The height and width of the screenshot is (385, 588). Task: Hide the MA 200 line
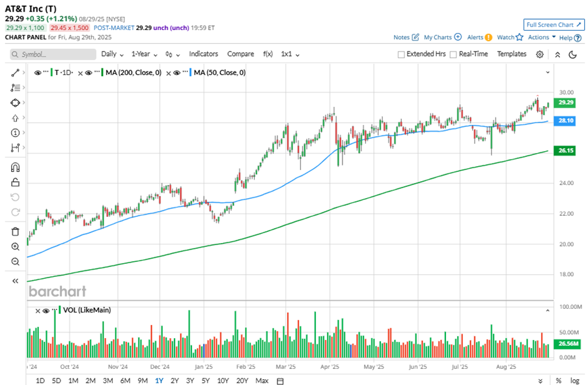coord(88,73)
